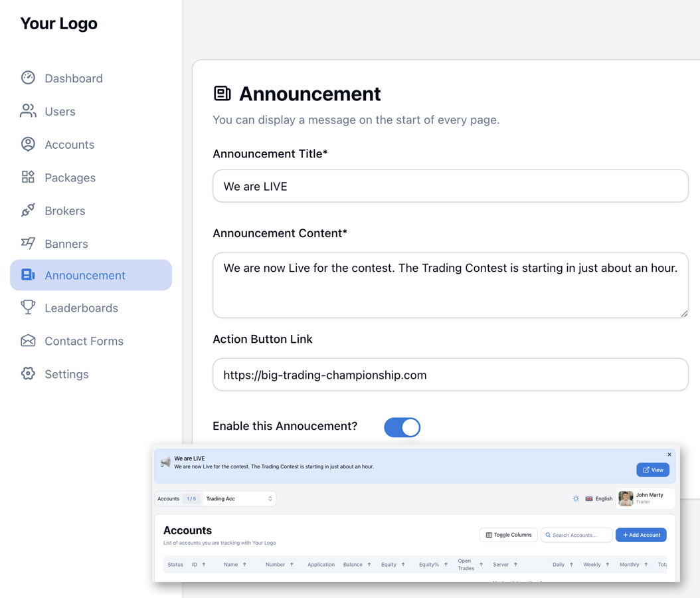Click the Add Account button
Screen dimensions: 700x598
(641, 535)
